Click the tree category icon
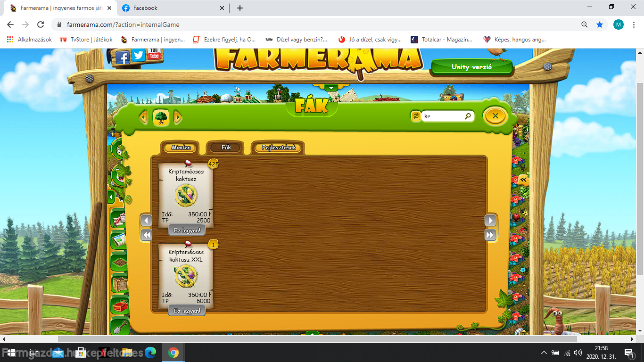644x362 pixels. click(x=161, y=117)
